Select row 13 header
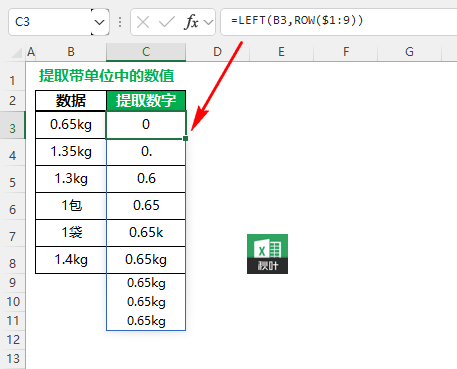Viewport: 457px width, 369px height. pos(13,359)
